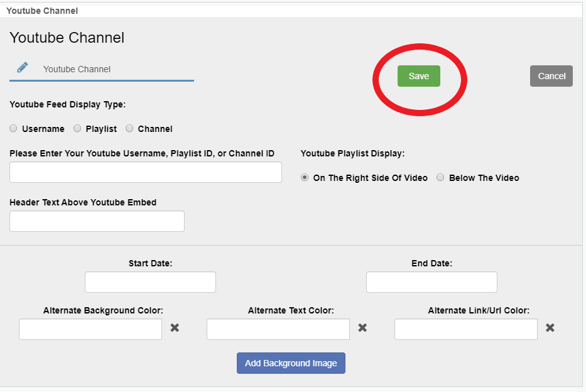Clear the Alternate Background Color value

175,328
